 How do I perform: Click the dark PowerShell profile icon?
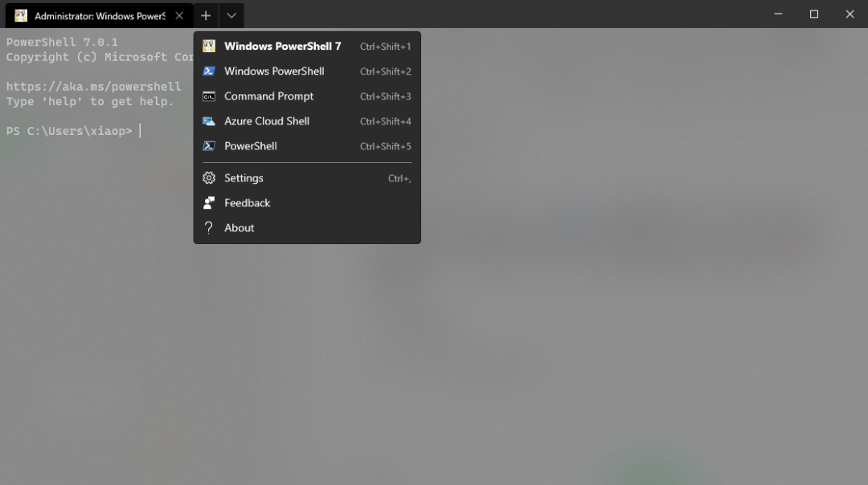[209, 146]
